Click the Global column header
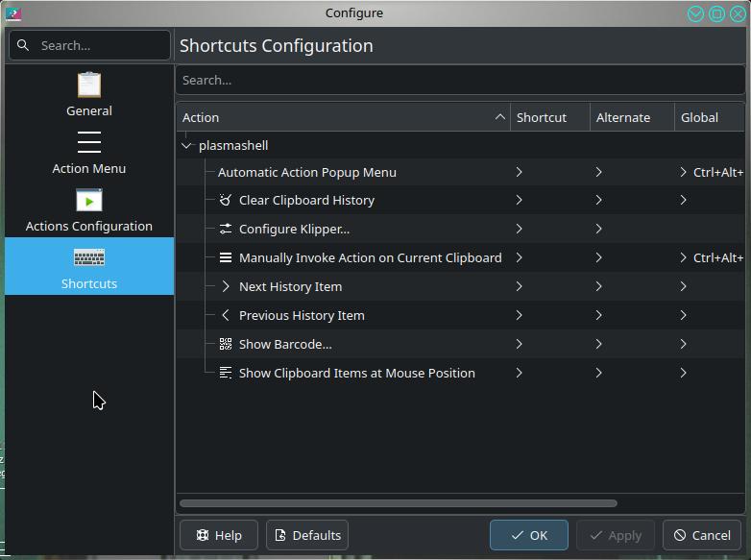751x560 pixels. [x=710, y=117]
